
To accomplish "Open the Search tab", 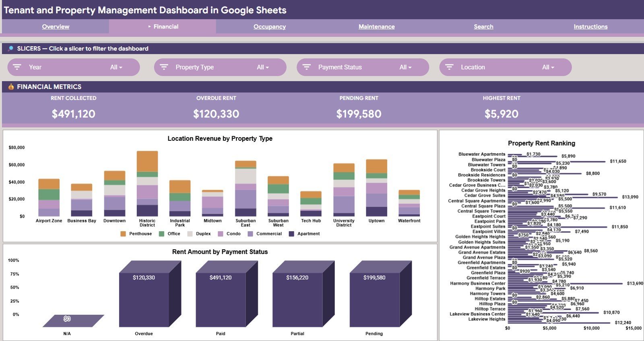I will click(x=483, y=27).
